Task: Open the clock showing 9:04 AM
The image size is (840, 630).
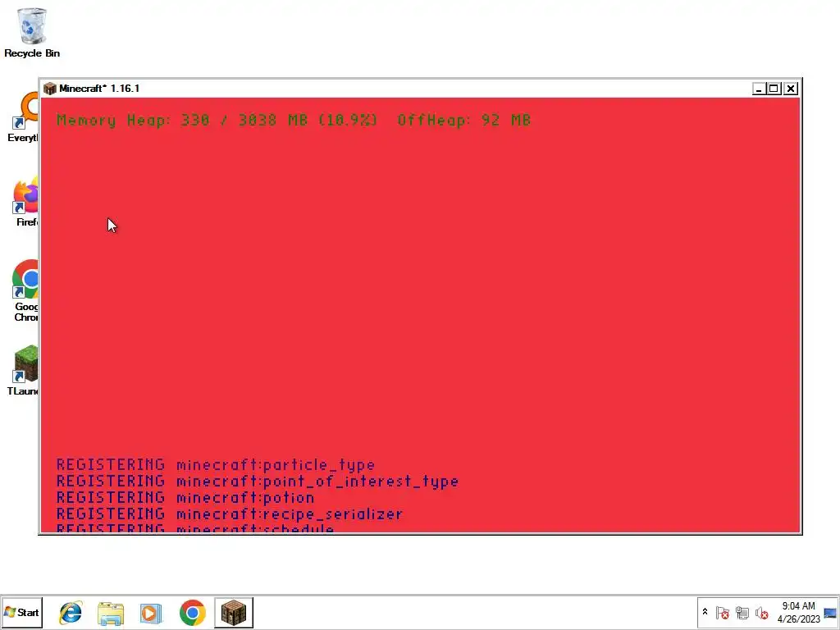Action: (798, 612)
